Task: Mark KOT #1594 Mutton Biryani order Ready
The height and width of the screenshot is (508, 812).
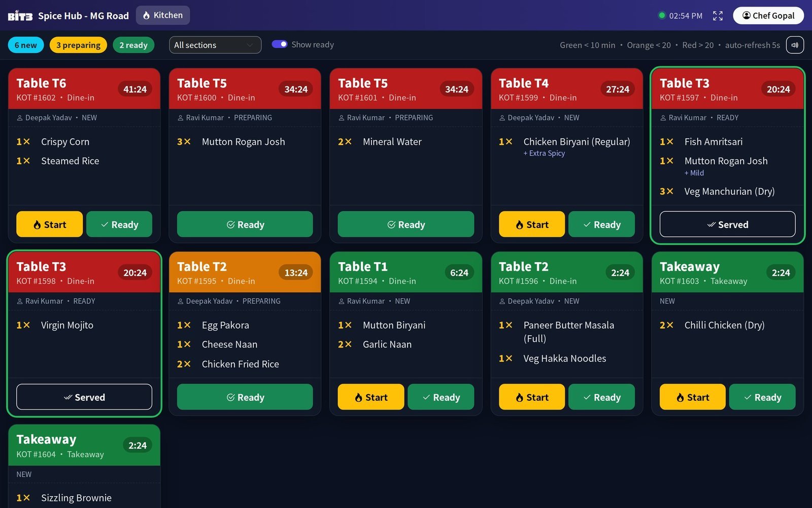Action: click(x=441, y=397)
